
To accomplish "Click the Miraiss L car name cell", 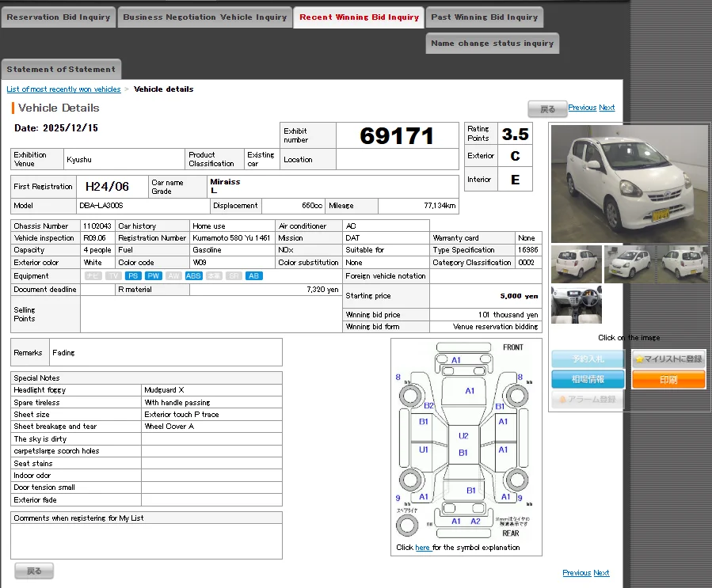I will (333, 187).
